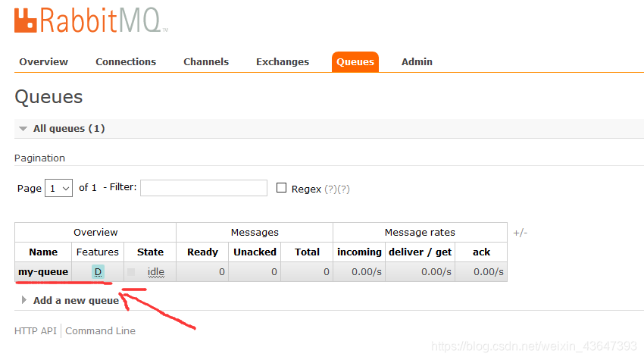Sort by the incoming rate header
The height and width of the screenshot is (360, 644).
pos(359,252)
